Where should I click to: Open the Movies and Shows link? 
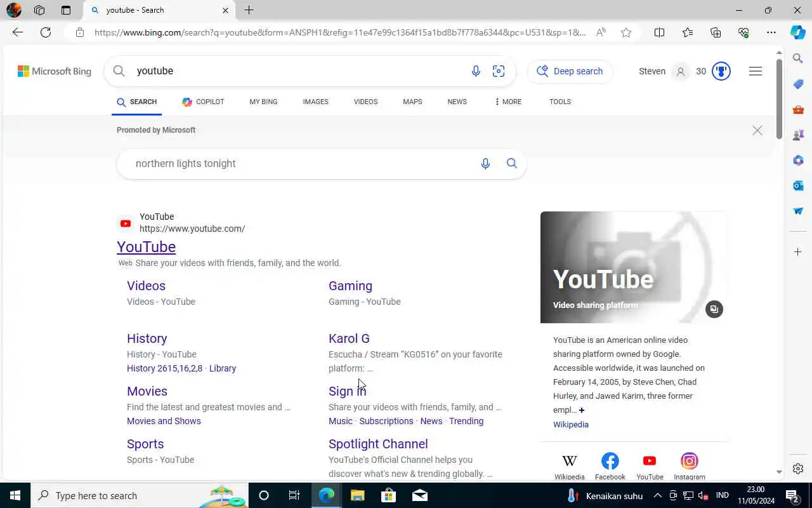164,421
